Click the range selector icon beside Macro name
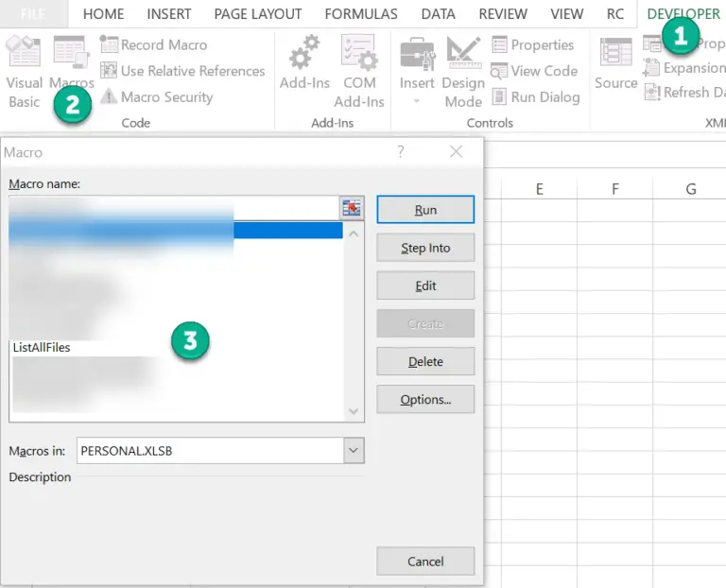The height and width of the screenshot is (588, 726). [353, 209]
